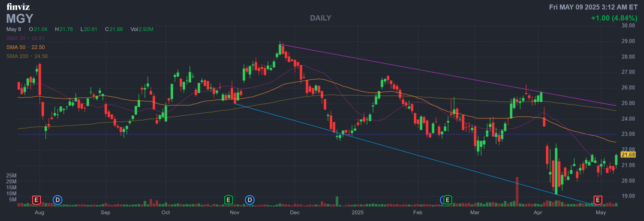This screenshot has height=221, width=644.
Task: Click the Apr label on the time axis
Action: (538, 212)
